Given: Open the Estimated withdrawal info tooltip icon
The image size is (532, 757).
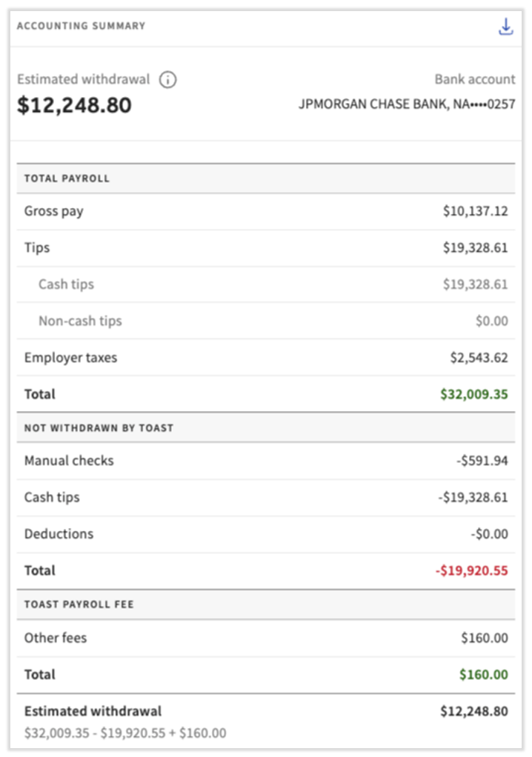Looking at the screenshot, I should point(168,80).
